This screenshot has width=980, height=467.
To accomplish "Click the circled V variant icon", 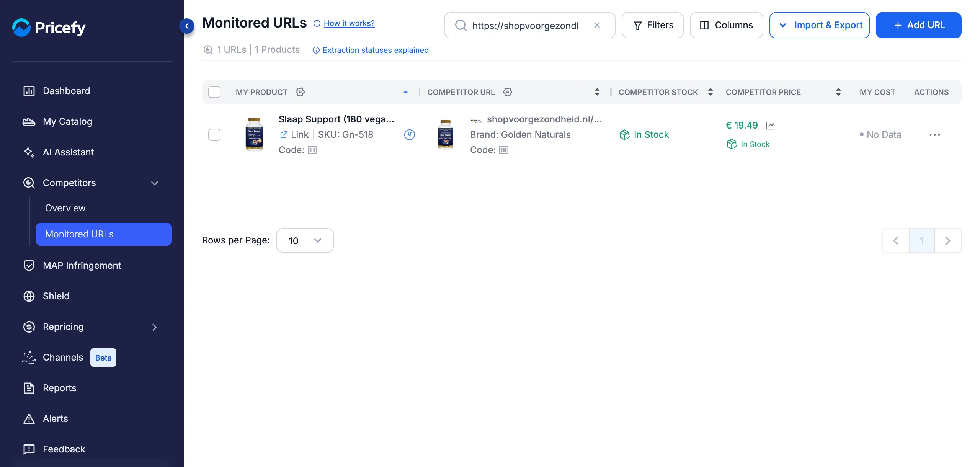I will [410, 135].
